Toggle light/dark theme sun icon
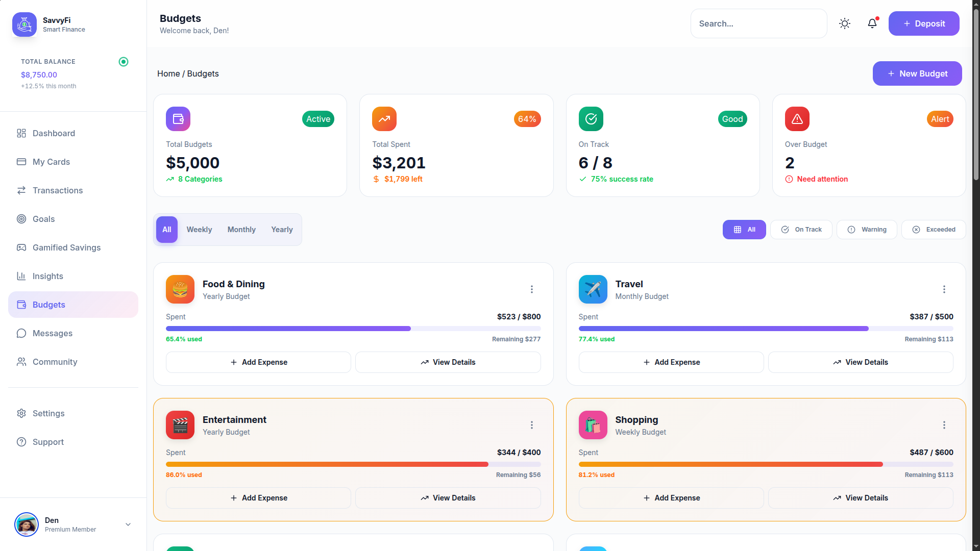 coord(845,23)
